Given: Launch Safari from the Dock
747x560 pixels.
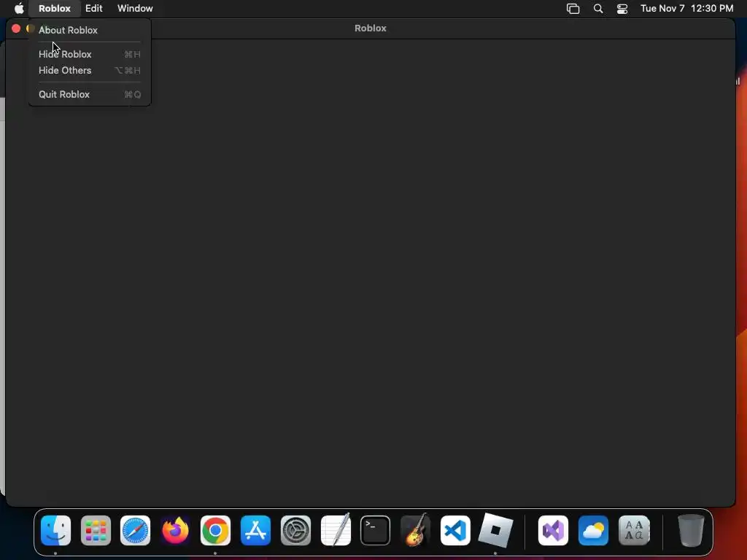Looking at the screenshot, I should pos(135,531).
